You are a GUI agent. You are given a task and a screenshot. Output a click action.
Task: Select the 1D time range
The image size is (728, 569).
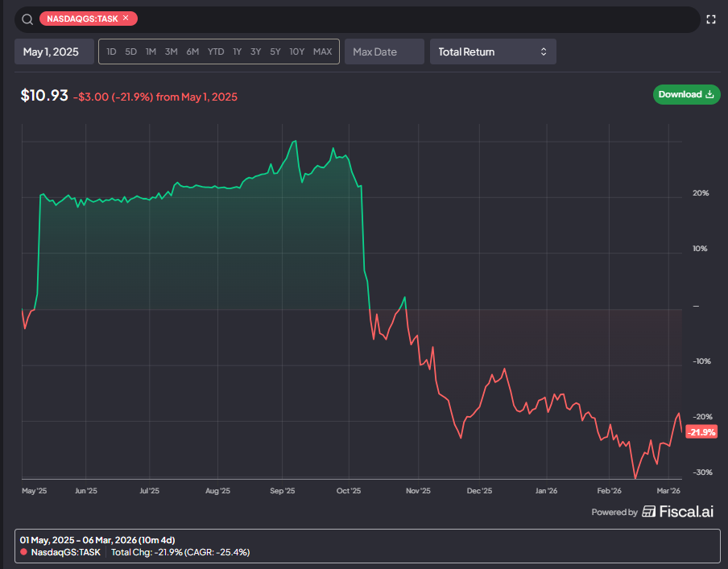[x=111, y=52]
